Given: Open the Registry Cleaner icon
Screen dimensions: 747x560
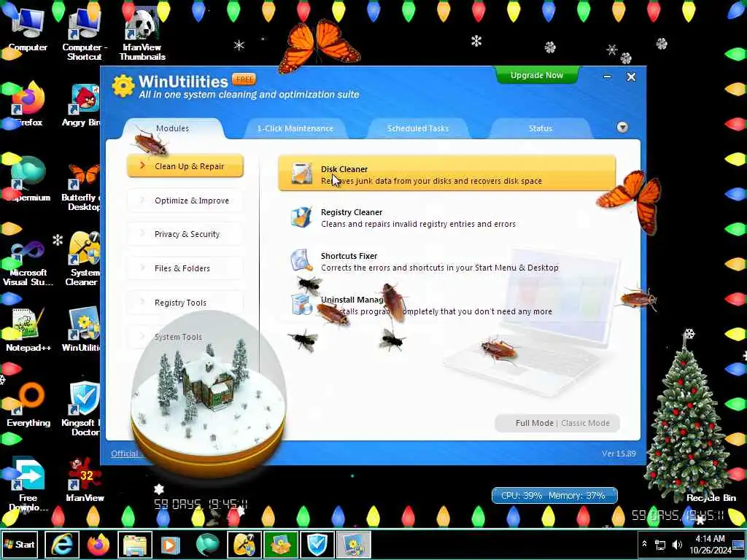Looking at the screenshot, I should (301, 217).
